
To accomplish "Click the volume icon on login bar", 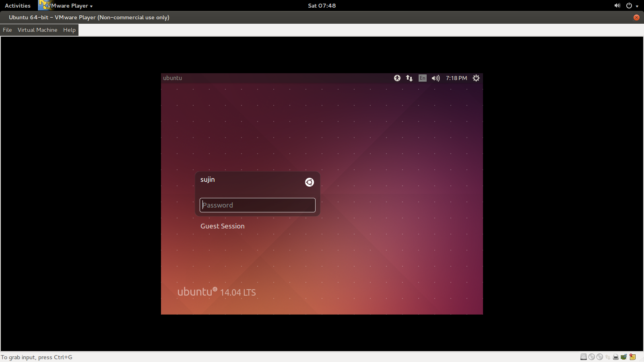I will (435, 78).
